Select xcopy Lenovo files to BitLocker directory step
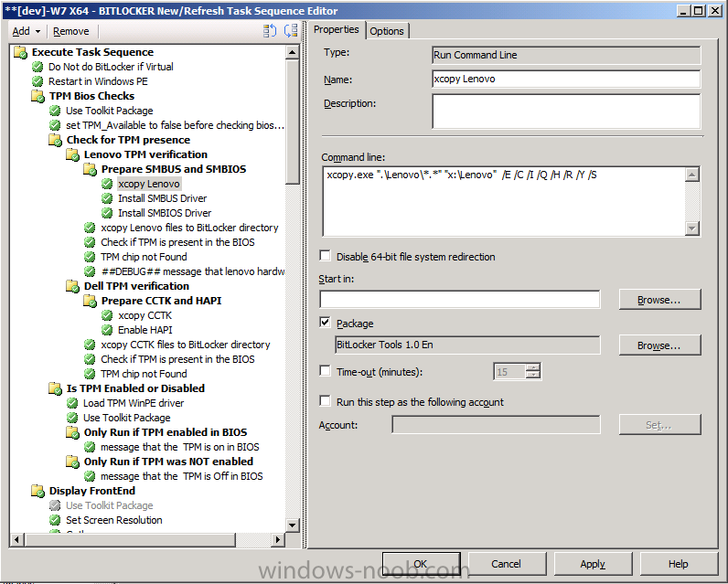The image size is (728, 584). pos(189,228)
